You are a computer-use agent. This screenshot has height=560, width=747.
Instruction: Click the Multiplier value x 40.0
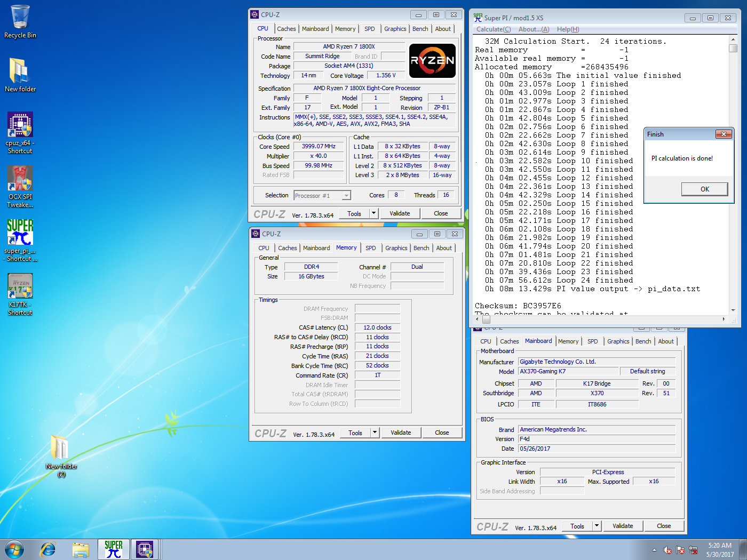(x=319, y=156)
